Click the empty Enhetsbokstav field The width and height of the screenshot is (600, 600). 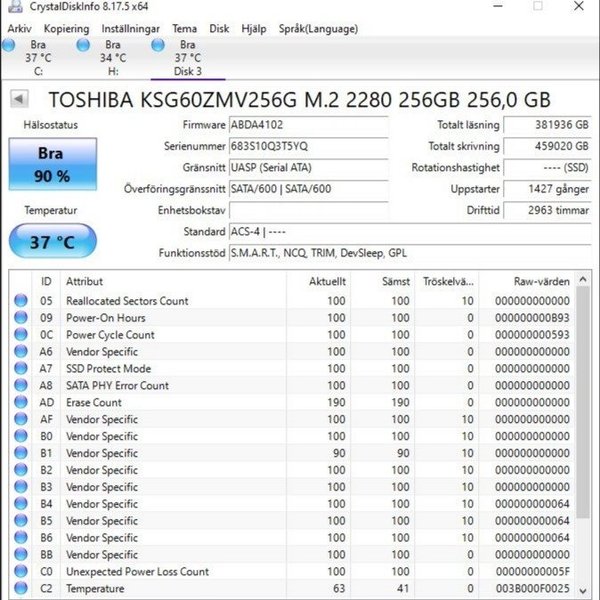(308, 210)
